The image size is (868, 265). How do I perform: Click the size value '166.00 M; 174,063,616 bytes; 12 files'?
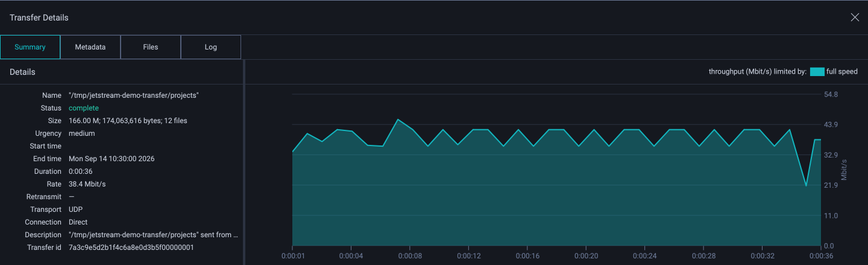pos(128,121)
